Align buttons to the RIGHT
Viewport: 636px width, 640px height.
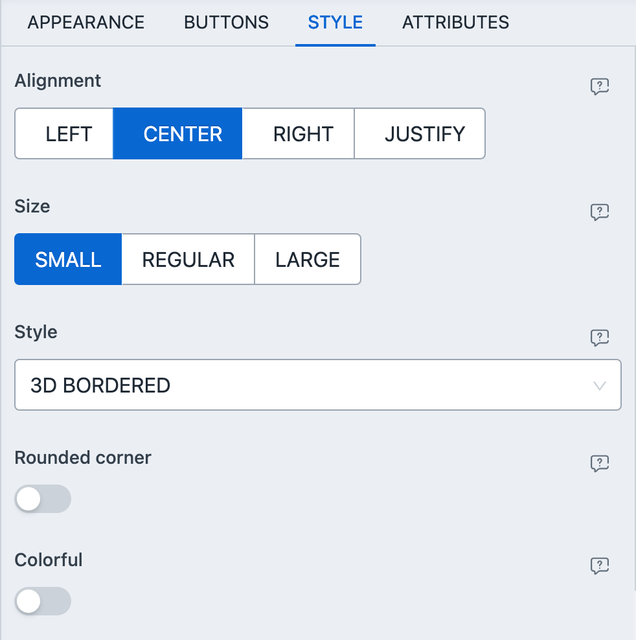point(303,134)
